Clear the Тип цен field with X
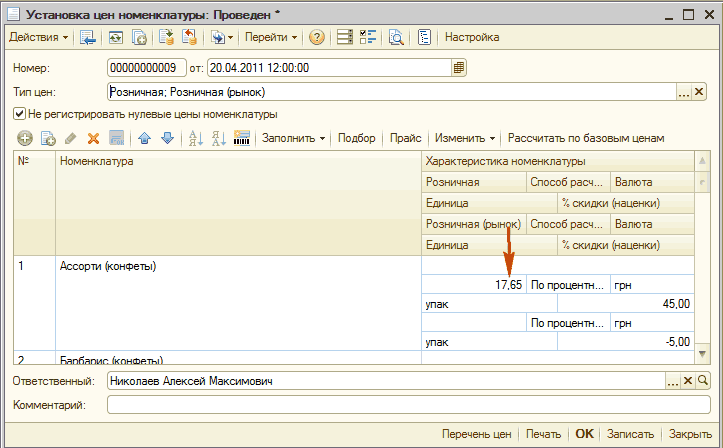 click(699, 92)
